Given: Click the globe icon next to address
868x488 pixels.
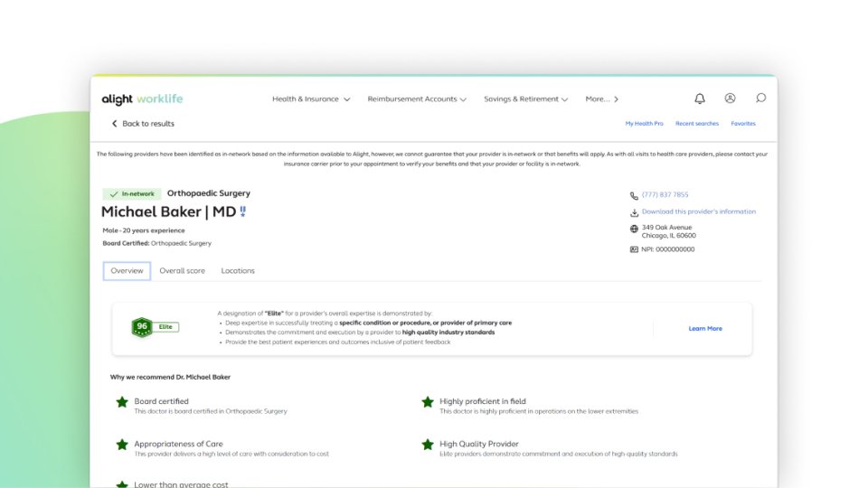Looking at the screenshot, I should (x=634, y=229).
